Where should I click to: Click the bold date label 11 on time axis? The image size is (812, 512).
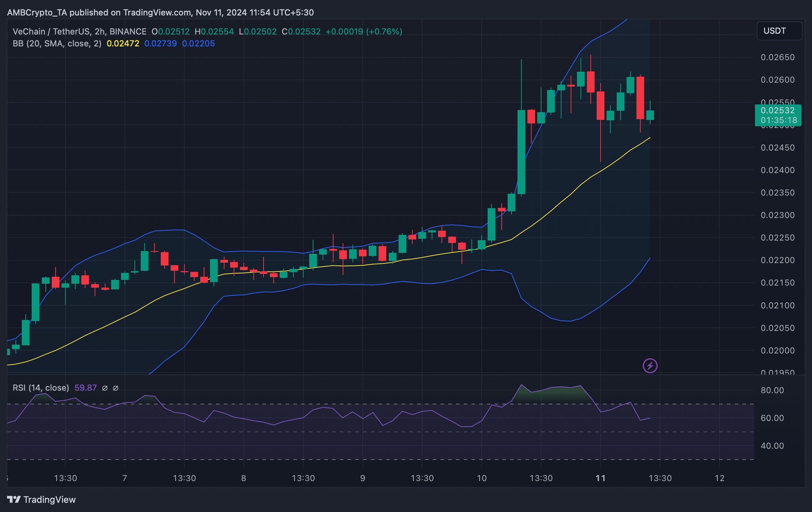coord(601,478)
